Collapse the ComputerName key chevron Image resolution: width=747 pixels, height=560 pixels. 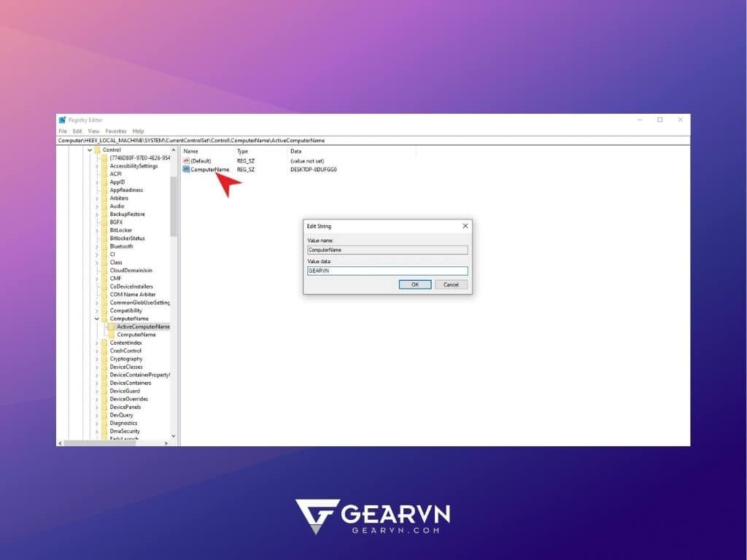tap(96, 318)
